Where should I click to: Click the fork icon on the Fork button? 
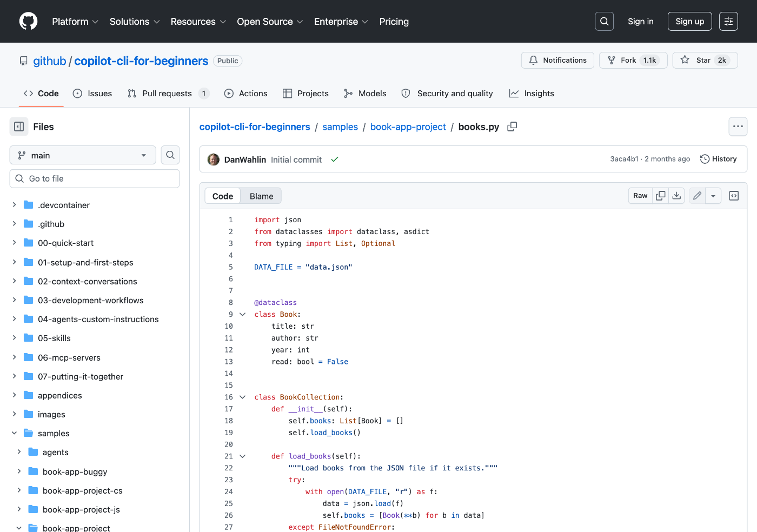pyautogui.click(x=612, y=60)
